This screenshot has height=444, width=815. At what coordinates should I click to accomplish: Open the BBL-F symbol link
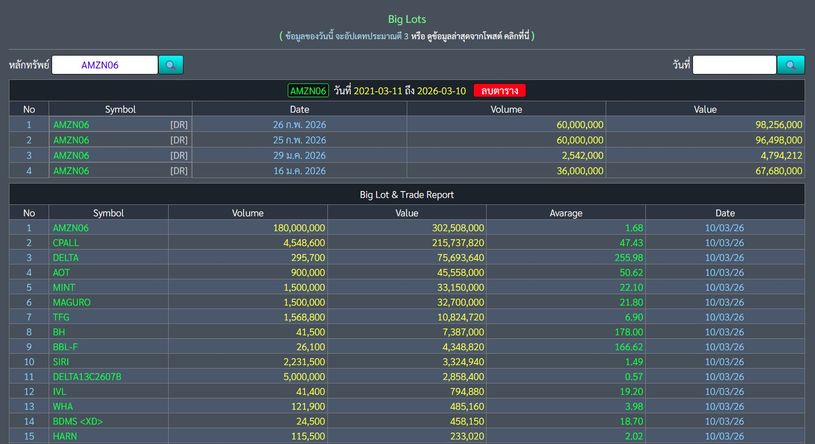[x=66, y=346]
